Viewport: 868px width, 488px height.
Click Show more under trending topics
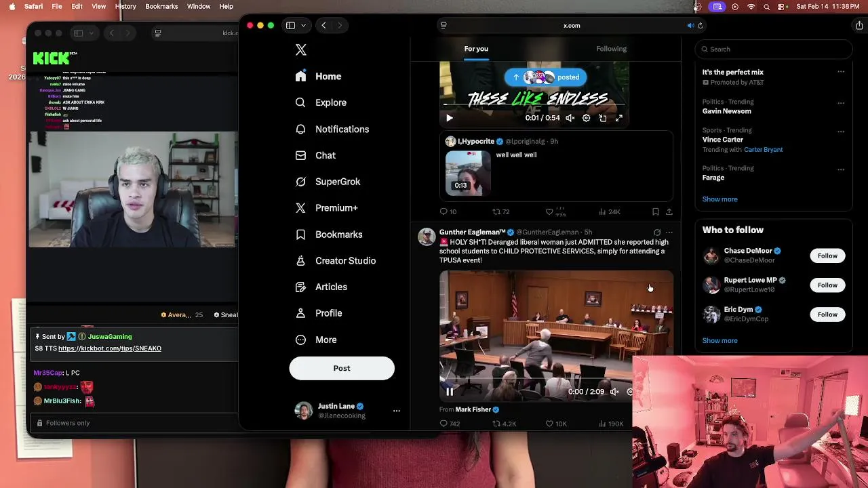tap(719, 199)
